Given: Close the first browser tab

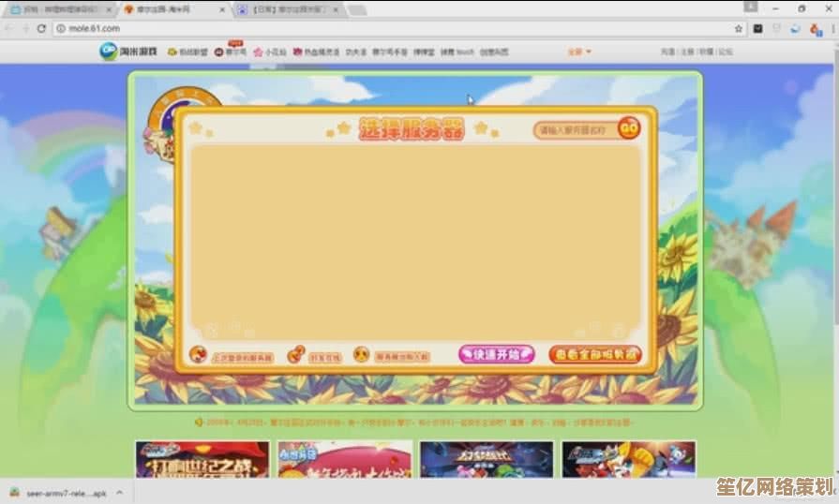Looking at the screenshot, I should (x=108, y=9).
